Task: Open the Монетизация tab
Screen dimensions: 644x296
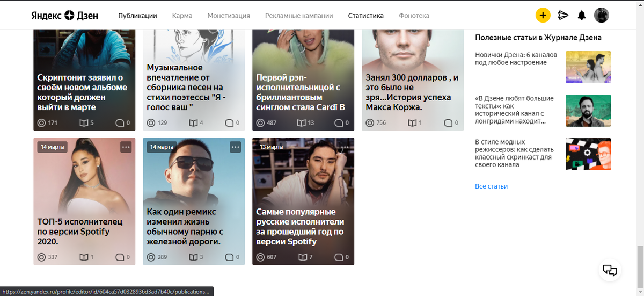Action: click(x=229, y=16)
